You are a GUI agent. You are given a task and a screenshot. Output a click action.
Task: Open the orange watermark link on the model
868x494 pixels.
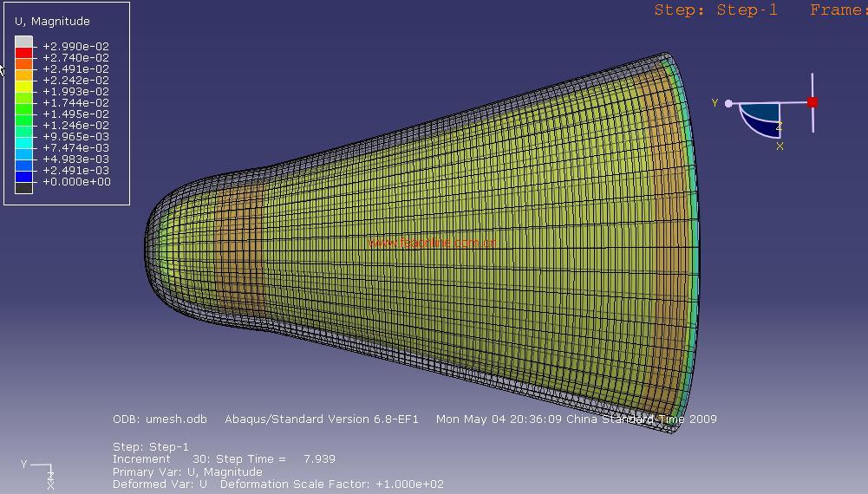point(432,244)
